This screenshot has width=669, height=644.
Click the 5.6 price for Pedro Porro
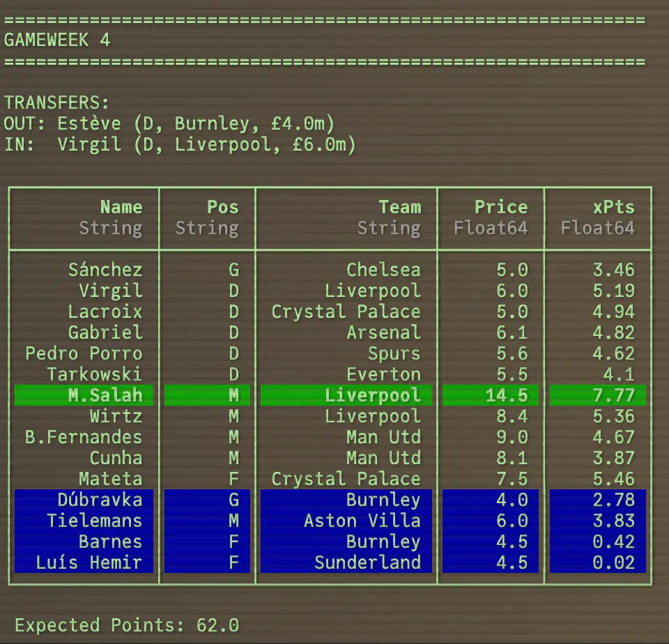pyautogui.click(x=512, y=353)
